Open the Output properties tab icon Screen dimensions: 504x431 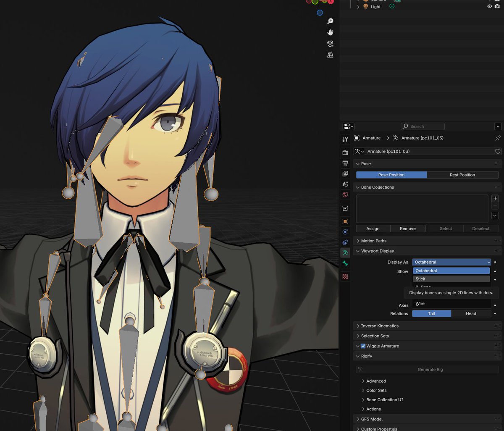[x=345, y=163]
